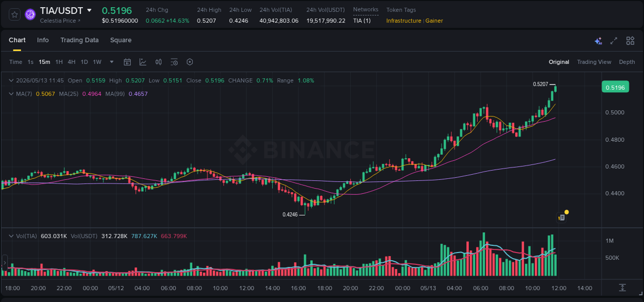This screenshot has height=302, width=644.
Task: Click the 05/13 date label on time axis
Action: click(x=429, y=288)
